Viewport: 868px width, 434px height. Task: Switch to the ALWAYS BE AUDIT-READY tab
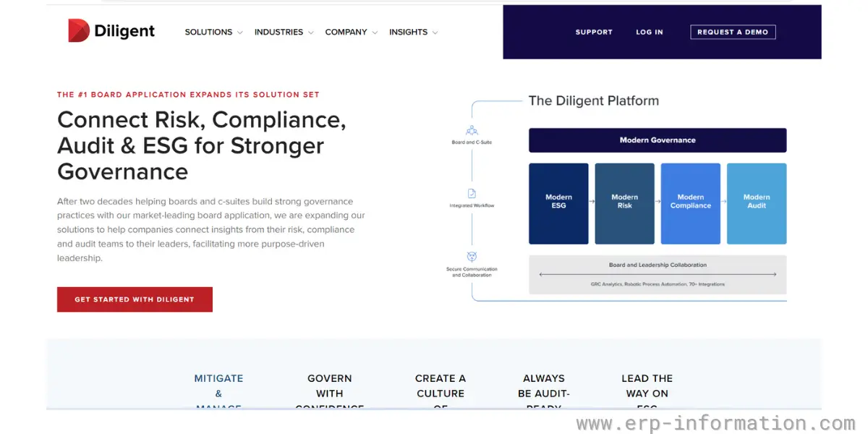(544, 393)
